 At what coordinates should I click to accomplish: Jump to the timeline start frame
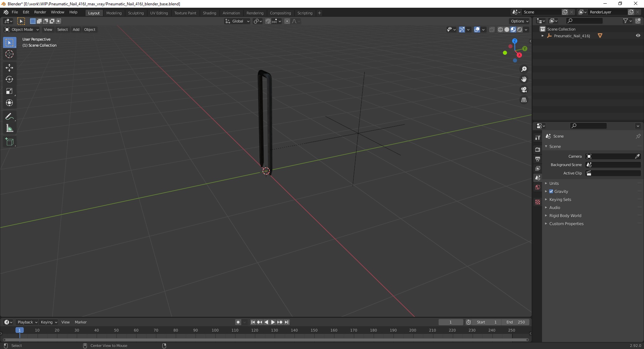[x=253, y=322]
